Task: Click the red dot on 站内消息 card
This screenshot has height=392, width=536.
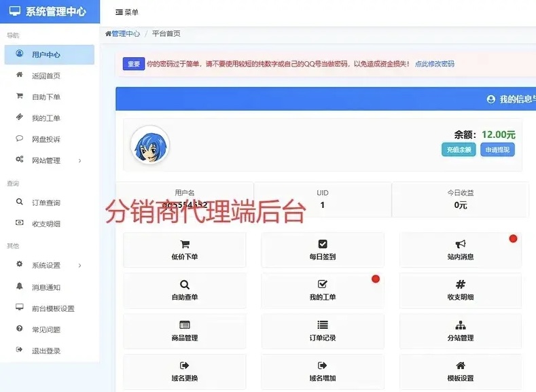Action: tap(513, 238)
